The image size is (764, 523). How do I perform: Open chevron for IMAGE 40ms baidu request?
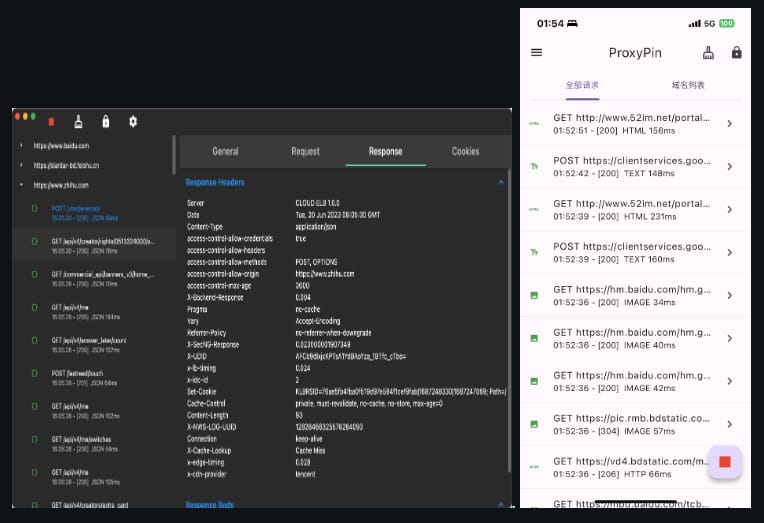click(x=729, y=338)
